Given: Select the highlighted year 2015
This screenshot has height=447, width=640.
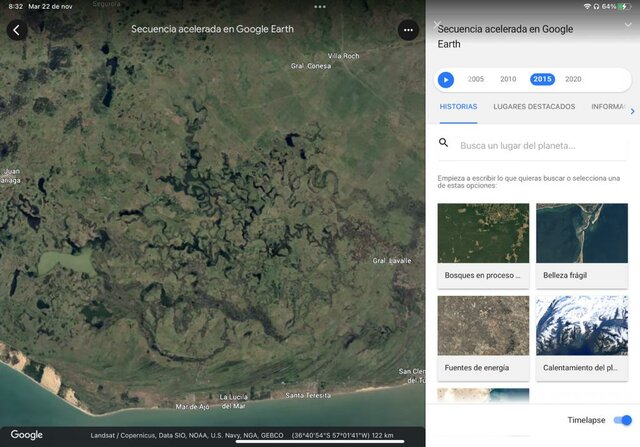Looking at the screenshot, I should [x=542, y=79].
